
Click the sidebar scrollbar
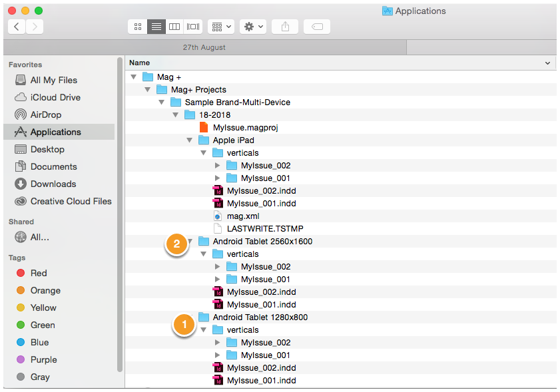(x=120, y=215)
